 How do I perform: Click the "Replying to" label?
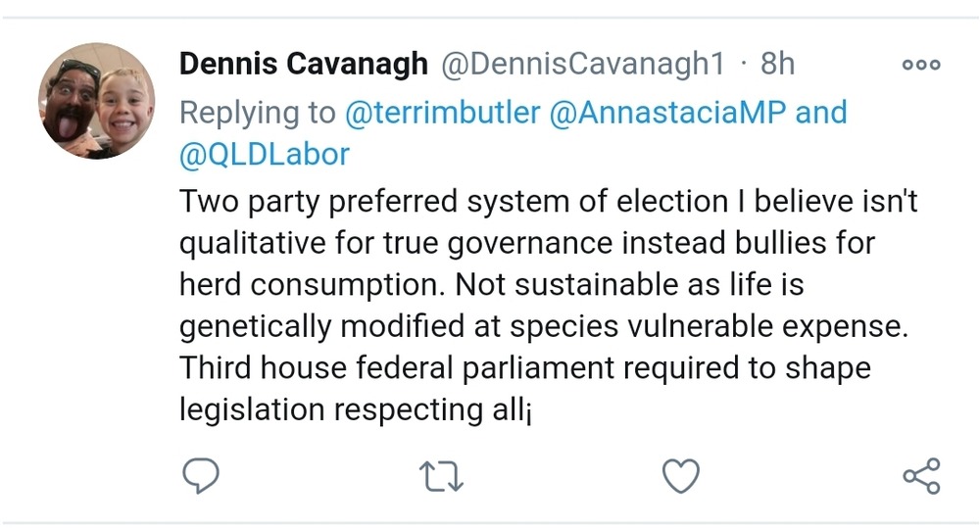tap(257, 112)
